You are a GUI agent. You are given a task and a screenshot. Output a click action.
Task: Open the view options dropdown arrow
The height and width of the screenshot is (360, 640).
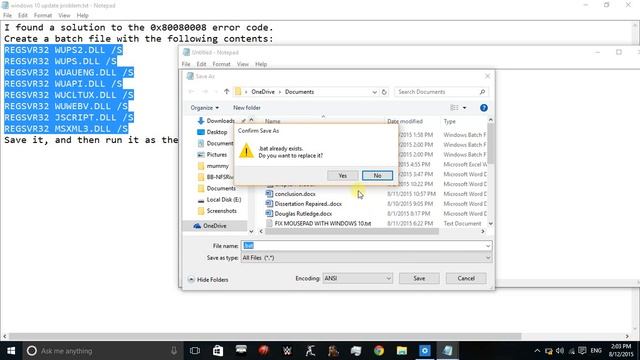coord(464,108)
